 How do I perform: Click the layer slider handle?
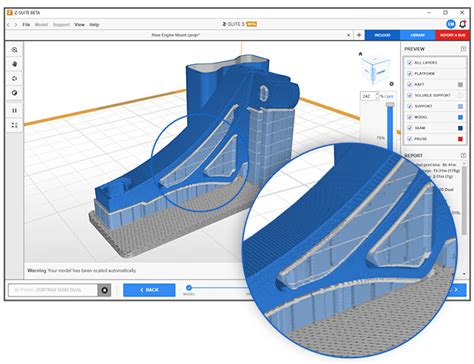(x=390, y=105)
